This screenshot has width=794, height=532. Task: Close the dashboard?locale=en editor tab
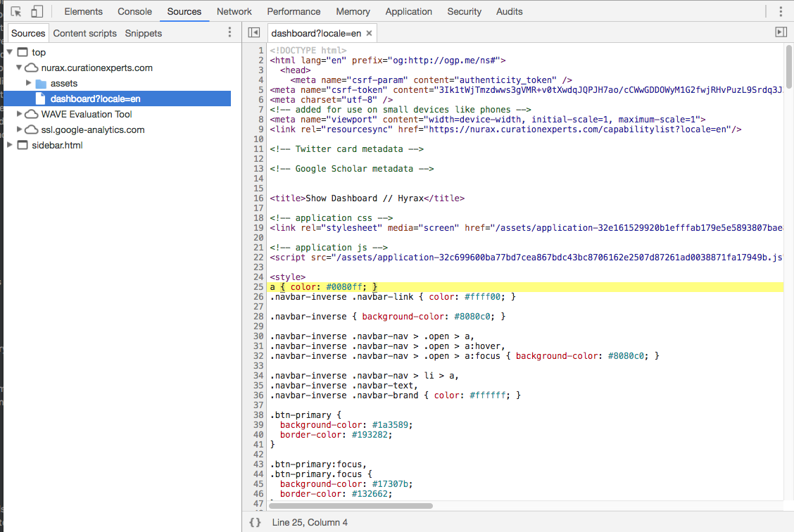(369, 33)
